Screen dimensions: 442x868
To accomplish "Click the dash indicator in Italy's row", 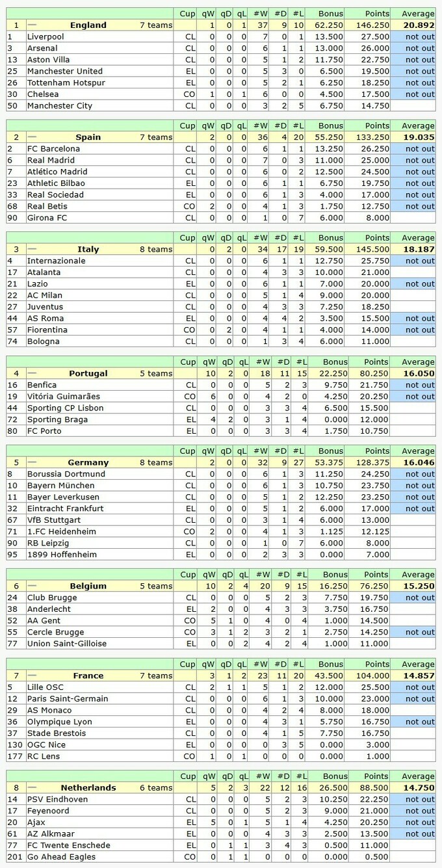I will pyautogui.click(x=32, y=249).
